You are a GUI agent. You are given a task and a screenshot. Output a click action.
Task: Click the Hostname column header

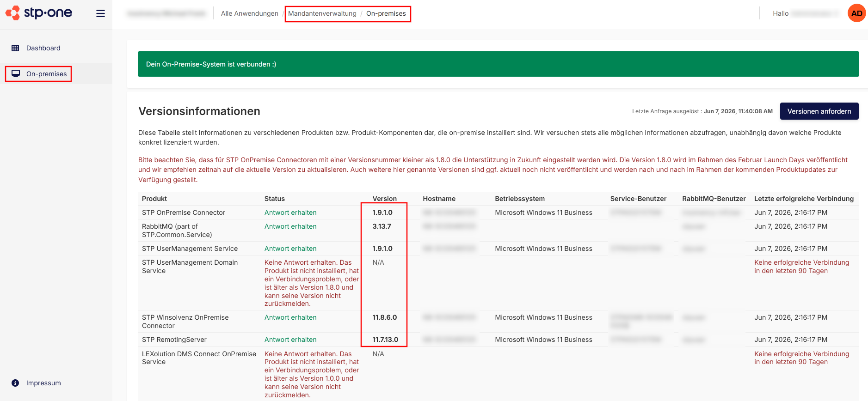[439, 199]
